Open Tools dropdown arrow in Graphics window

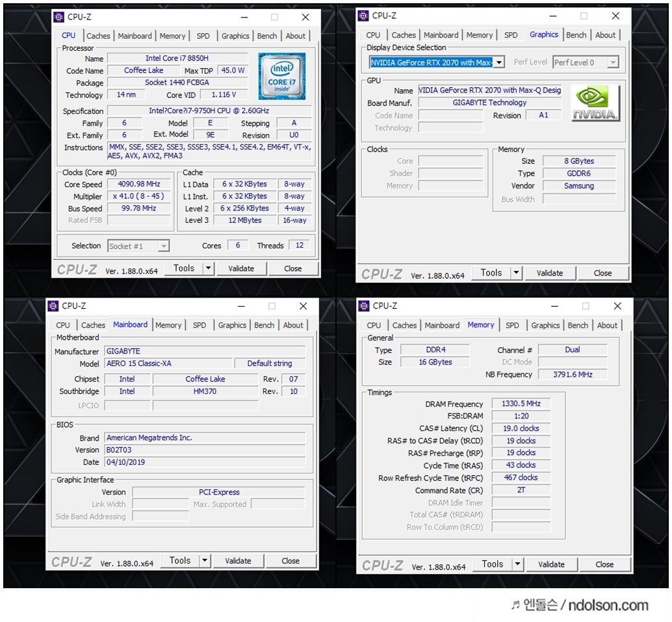(517, 272)
